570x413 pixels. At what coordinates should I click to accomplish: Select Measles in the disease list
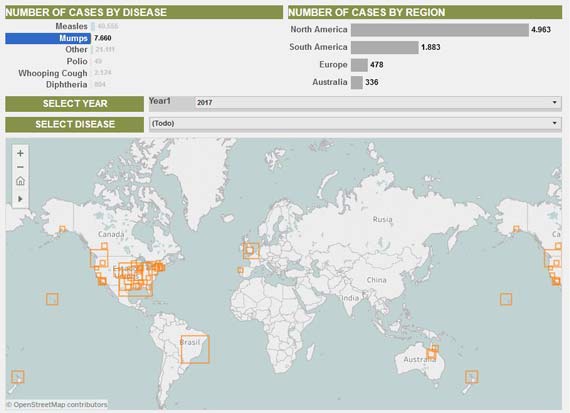click(72, 26)
